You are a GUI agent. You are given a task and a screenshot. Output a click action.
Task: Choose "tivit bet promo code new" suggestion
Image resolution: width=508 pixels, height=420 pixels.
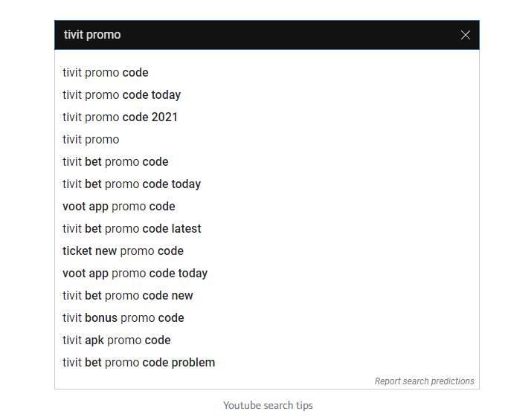128,296
